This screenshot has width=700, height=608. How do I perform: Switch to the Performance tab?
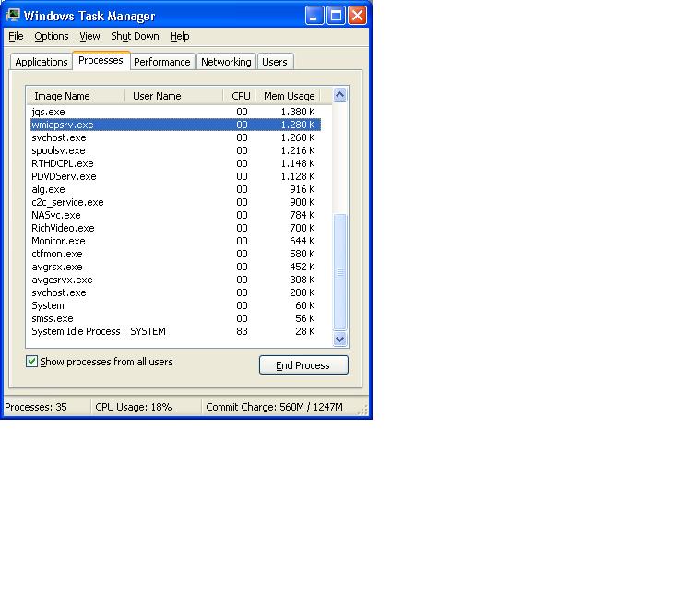(x=162, y=62)
